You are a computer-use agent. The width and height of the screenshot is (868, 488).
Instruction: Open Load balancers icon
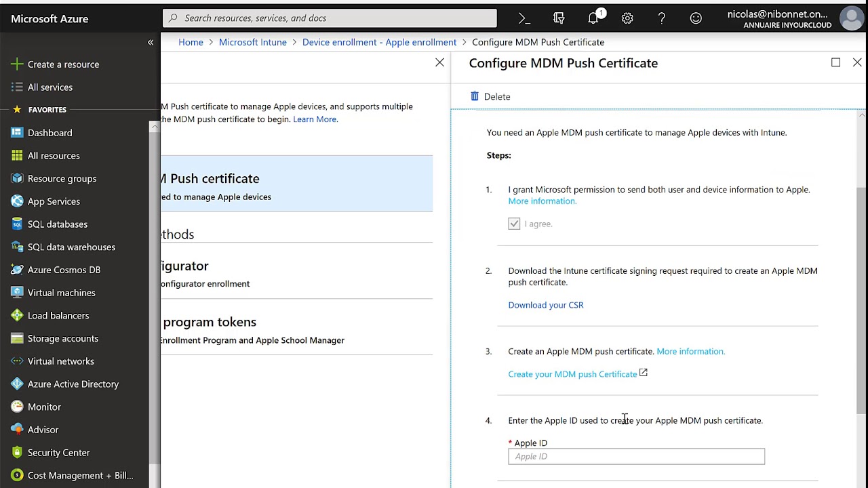click(17, 315)
